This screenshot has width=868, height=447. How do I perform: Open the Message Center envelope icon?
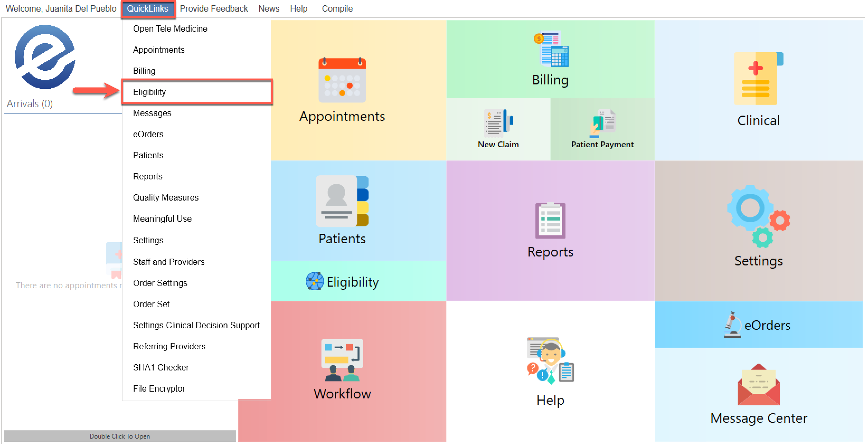click(x=758, y=385)
